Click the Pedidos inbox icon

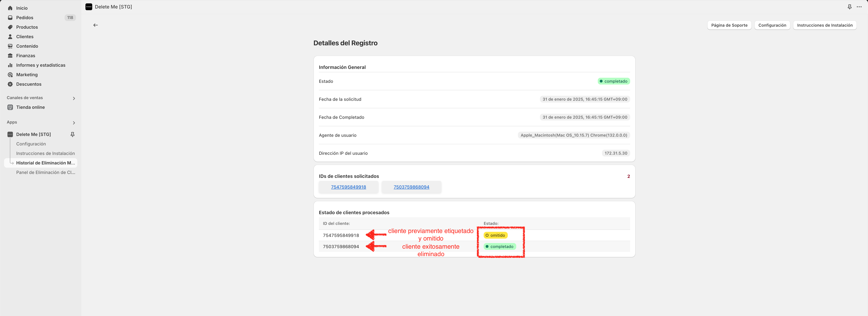coord(10,17)
